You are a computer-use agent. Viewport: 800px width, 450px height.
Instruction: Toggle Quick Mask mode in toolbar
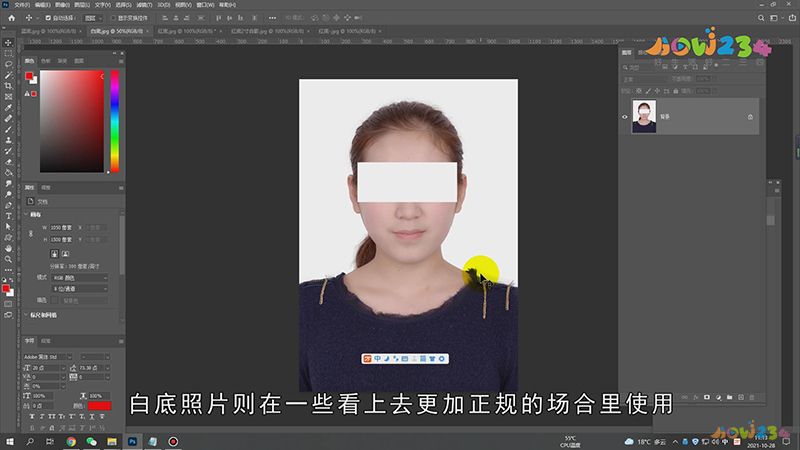[8, 304]
